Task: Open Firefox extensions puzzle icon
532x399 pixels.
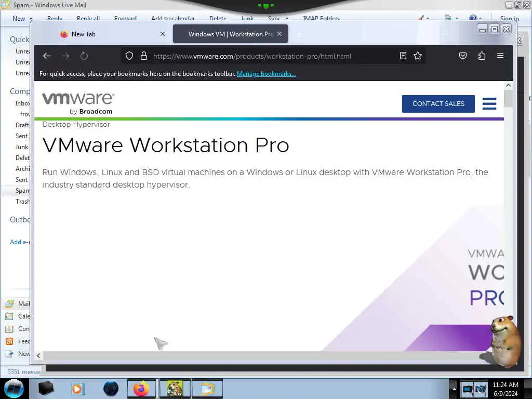Action: click(x=482, y=56)
